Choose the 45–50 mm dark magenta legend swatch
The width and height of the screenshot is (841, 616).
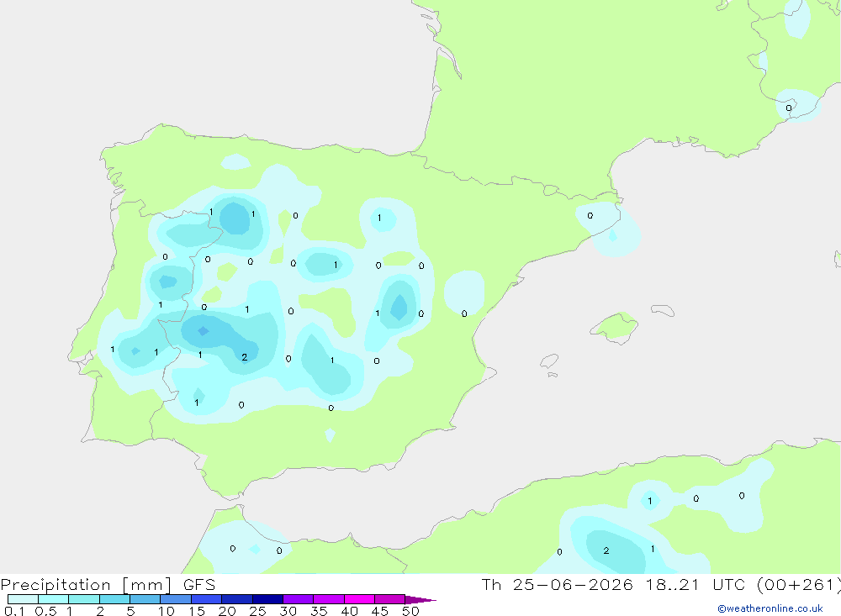390,599
